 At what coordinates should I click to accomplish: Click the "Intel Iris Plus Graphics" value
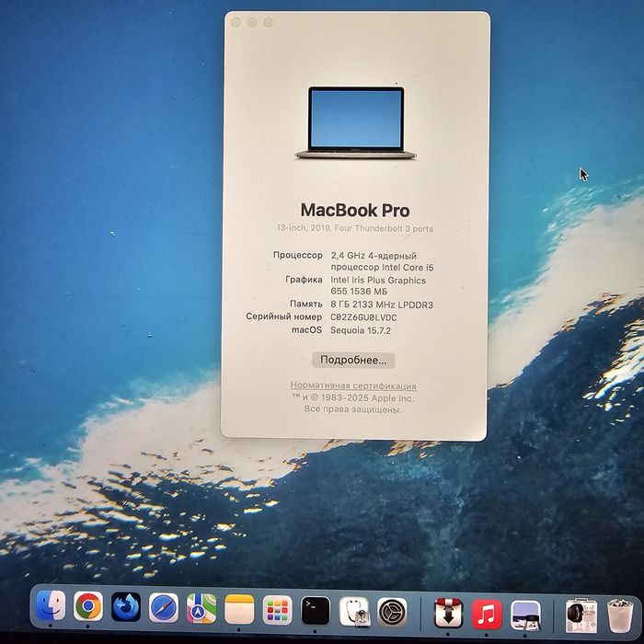378,280
